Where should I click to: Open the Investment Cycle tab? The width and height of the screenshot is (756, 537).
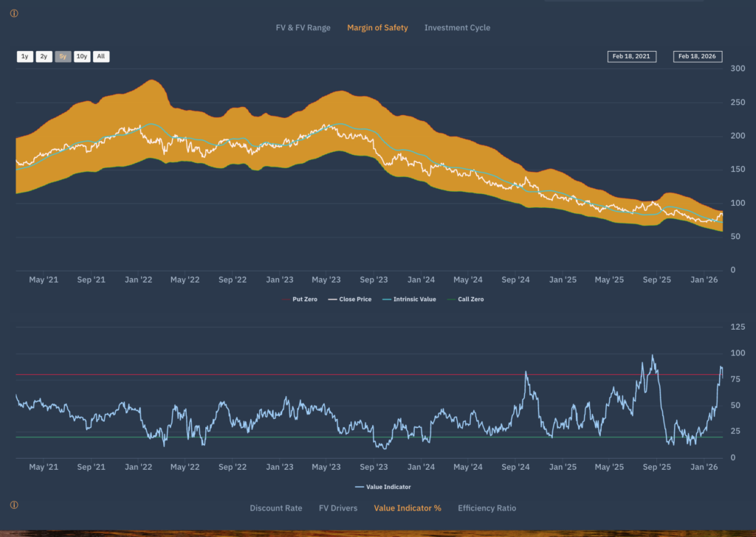point(457,28)
